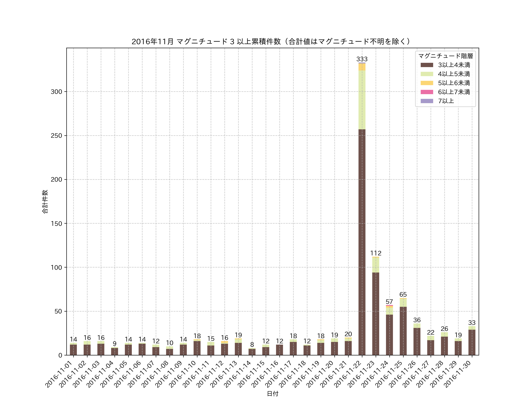Image resolution: width=532 pixels, height=399 pixels.
Task: Click the y-axis label 合計件数
Action: (x=45, y=202)
